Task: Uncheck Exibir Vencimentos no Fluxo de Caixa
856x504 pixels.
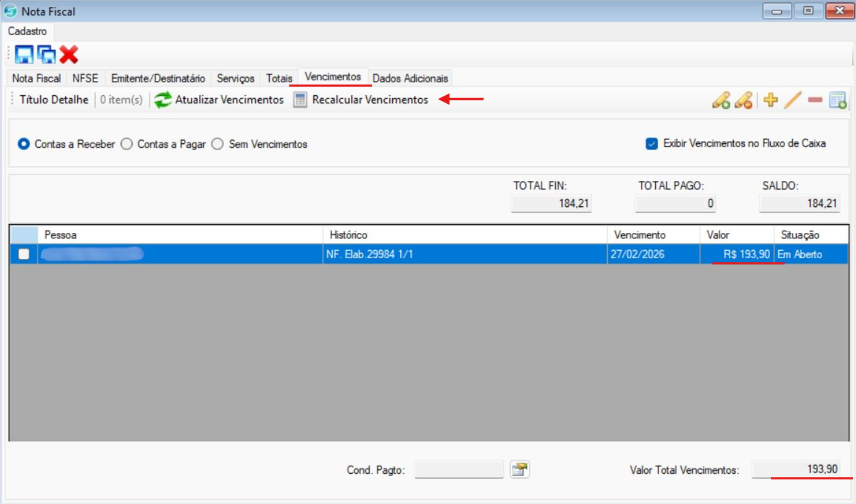Action: 652,143
